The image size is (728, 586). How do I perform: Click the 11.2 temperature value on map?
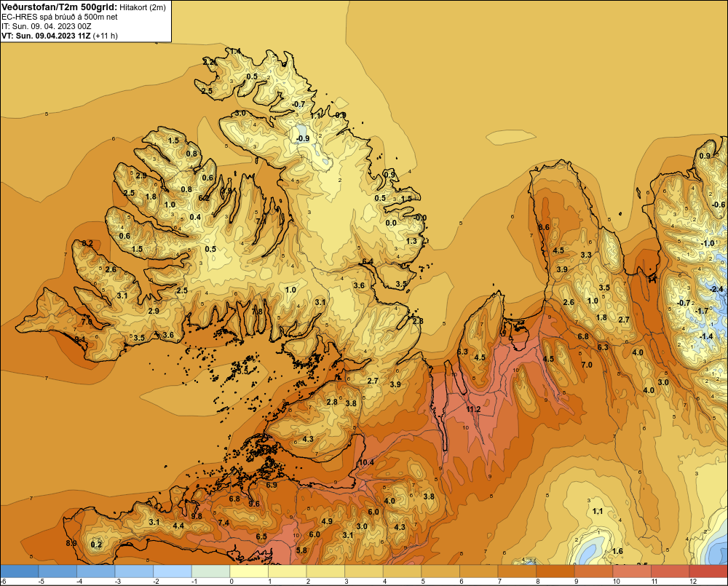473,409
